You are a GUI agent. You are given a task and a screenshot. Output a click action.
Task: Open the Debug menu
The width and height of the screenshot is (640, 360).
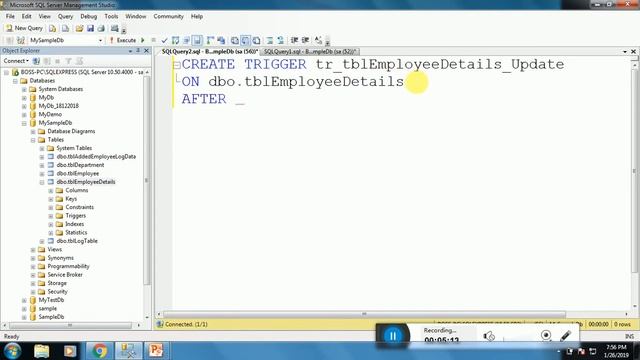coord(89,16)
